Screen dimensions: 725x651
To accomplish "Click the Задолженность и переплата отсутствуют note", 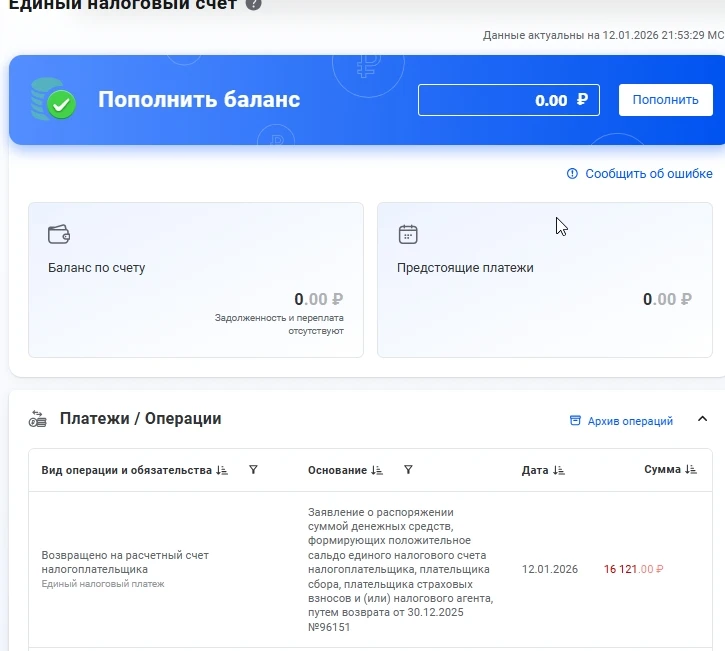I will 279,324.
